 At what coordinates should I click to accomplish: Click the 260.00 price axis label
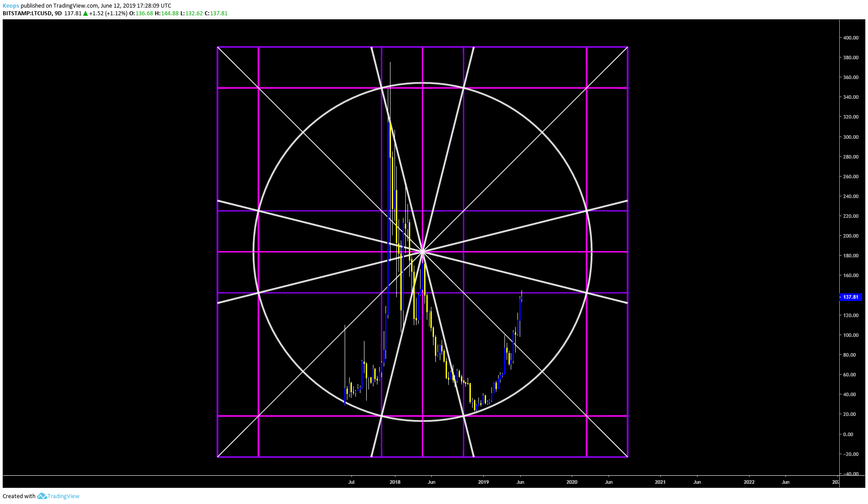coord(850,177)
